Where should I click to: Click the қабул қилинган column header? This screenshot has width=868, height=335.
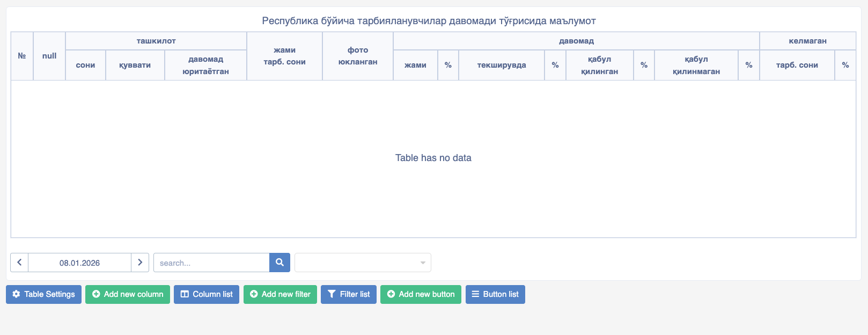tap(600, 65)
